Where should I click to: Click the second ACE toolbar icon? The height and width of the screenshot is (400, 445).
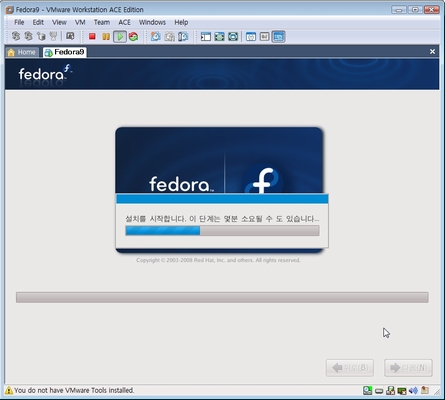[x=28, y=36]
